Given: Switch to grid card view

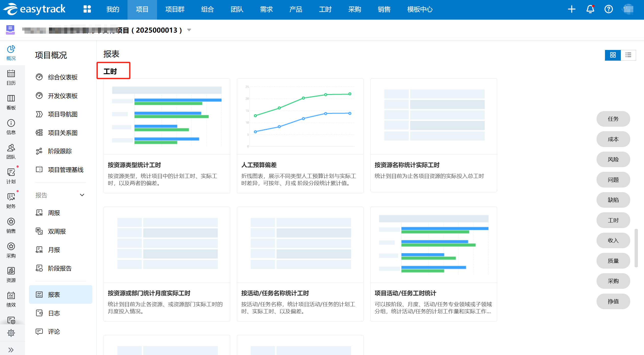Looking at the screenshot, I should point(613,55).
